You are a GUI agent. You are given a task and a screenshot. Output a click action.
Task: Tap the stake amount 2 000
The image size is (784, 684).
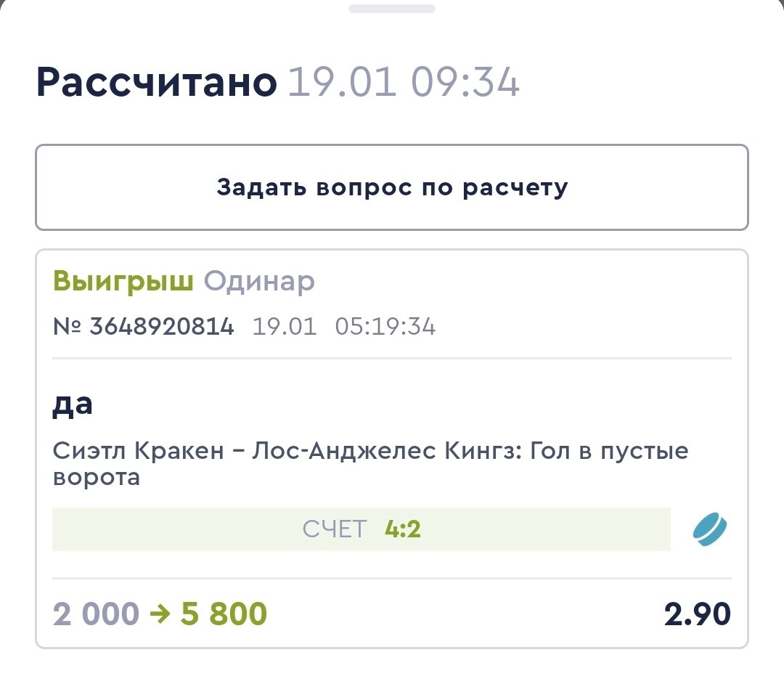pyautogui.click(x=95, y=614)
